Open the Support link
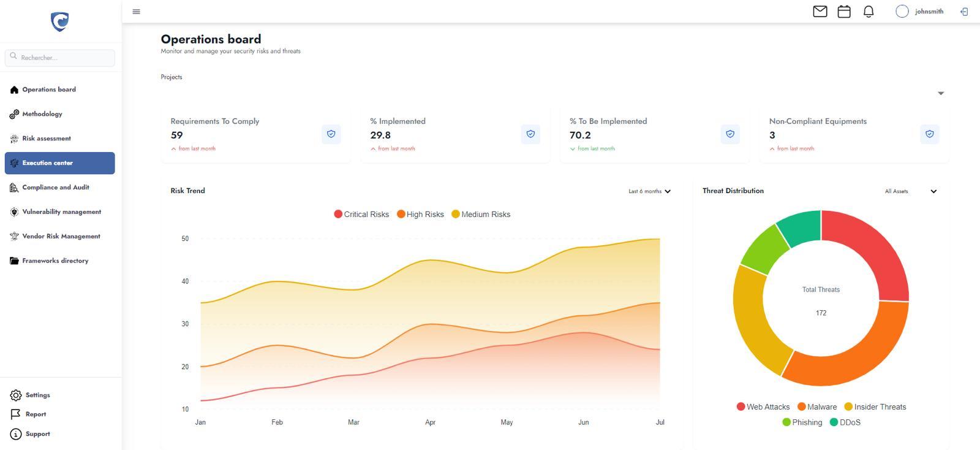This screenshot has width=980, height=450. (37, 434)
